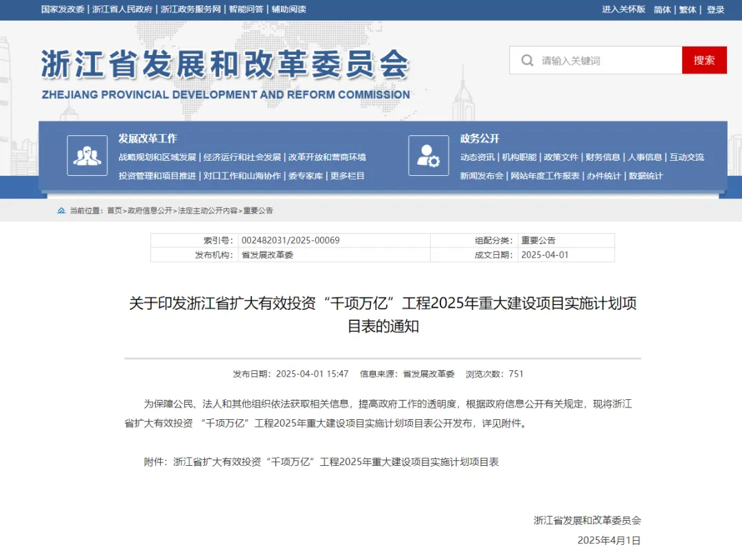Image resolution: width=742 pixels, height=560 pixels.
Task: Click 登录 to sign in
Action: (715, 10)
